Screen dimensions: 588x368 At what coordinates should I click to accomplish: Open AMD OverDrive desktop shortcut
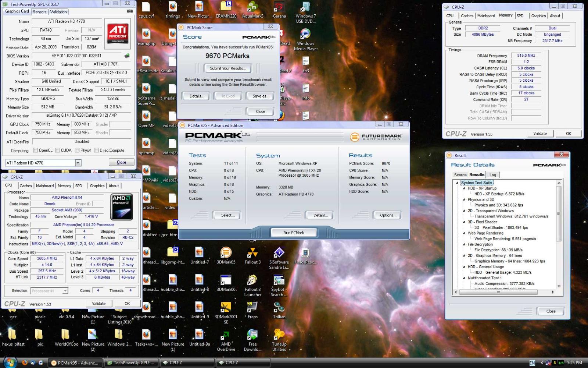point(226,340)
